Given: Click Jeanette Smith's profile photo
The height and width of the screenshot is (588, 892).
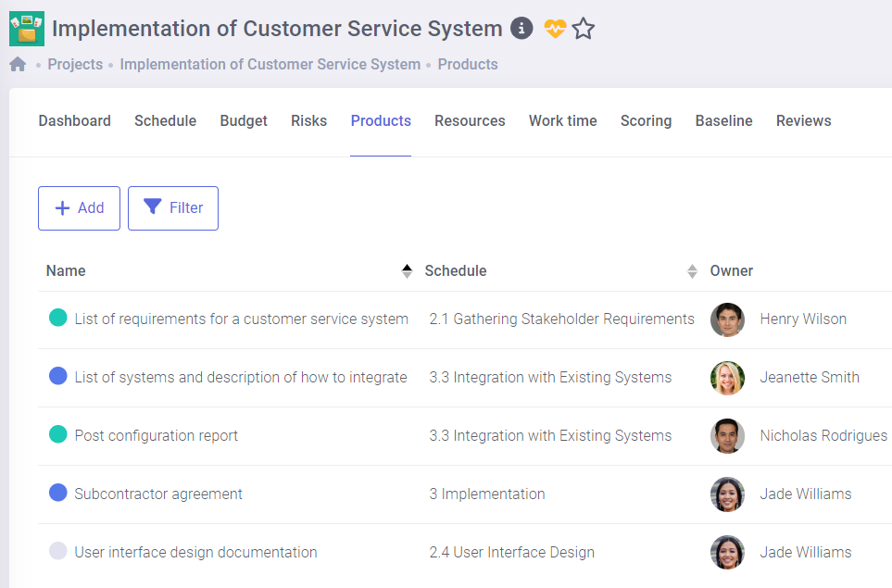Looking at the screenshot, I should click(x=727, y=378).
